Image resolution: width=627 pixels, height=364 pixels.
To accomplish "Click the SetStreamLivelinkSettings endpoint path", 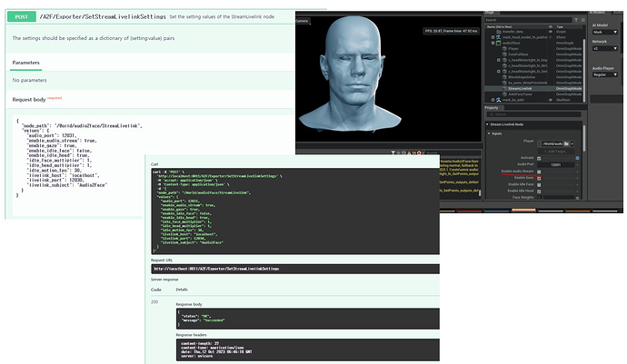I will 103,16.
